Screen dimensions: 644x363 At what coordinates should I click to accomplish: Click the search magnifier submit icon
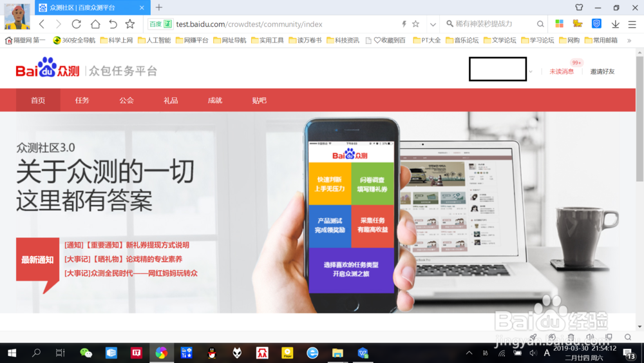pos(540,25)
